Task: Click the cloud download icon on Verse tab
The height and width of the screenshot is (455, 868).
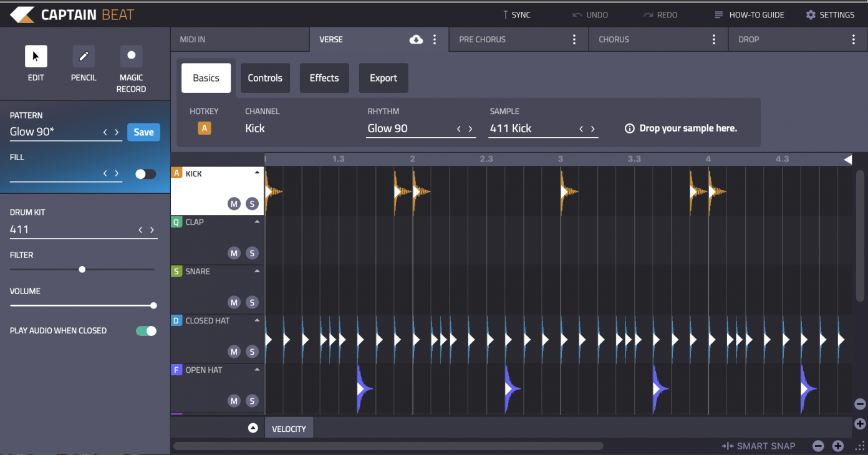Action: click(416, 39)
